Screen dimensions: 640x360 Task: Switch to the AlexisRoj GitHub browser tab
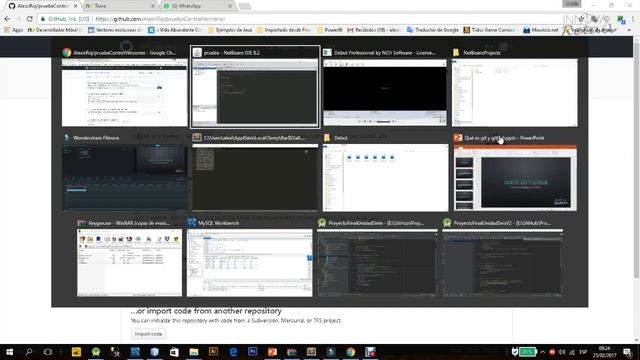tap(42, 6)
